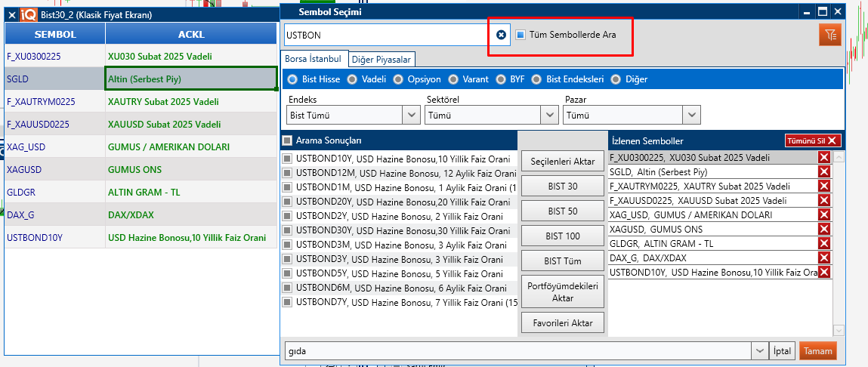Open the Pazar dropdown list
The width and height of the screenshot is (868, 367).
(x=691, y=115)
